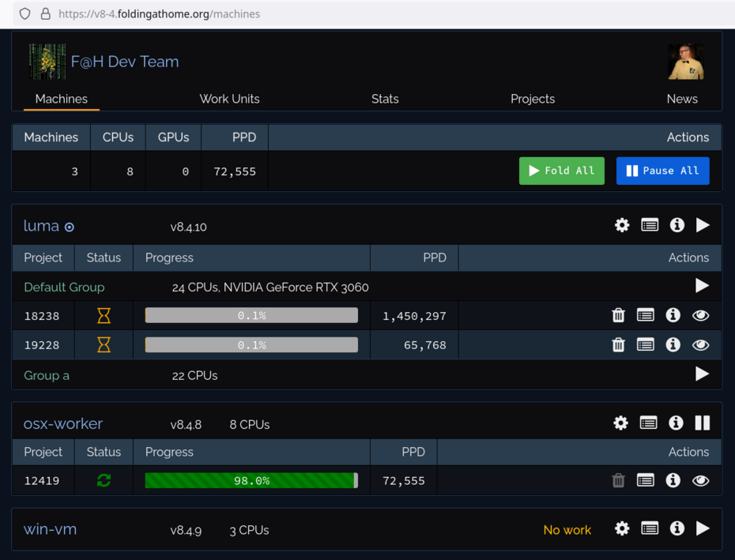The image size is (735, 560).
Task: Click the user avatar photo
Action: tap(685, 62)
